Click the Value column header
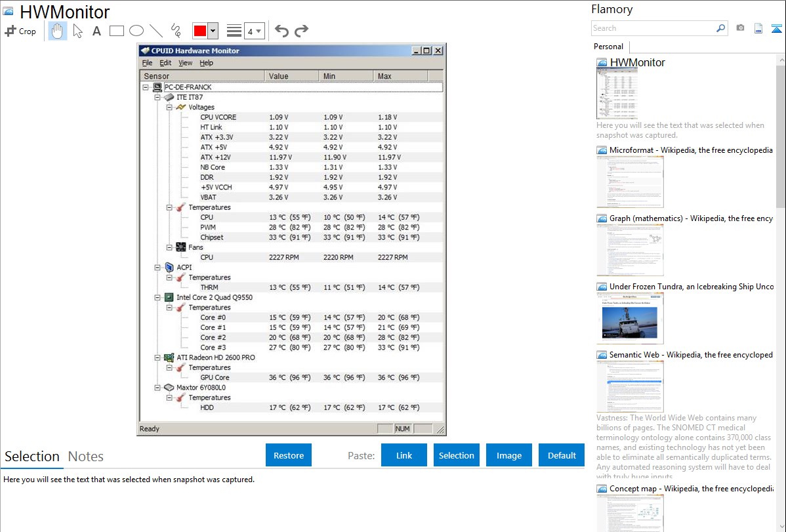This screenshot has height=532, width=786. tap(292, 76)
